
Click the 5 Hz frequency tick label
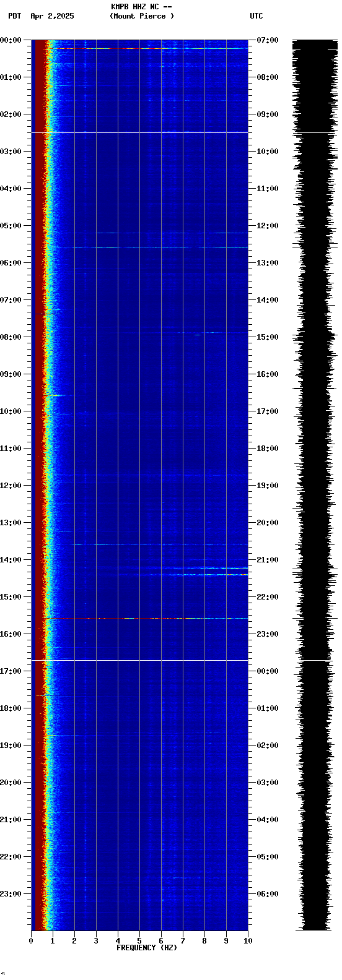pyautogui.click(x=139, y=941)
